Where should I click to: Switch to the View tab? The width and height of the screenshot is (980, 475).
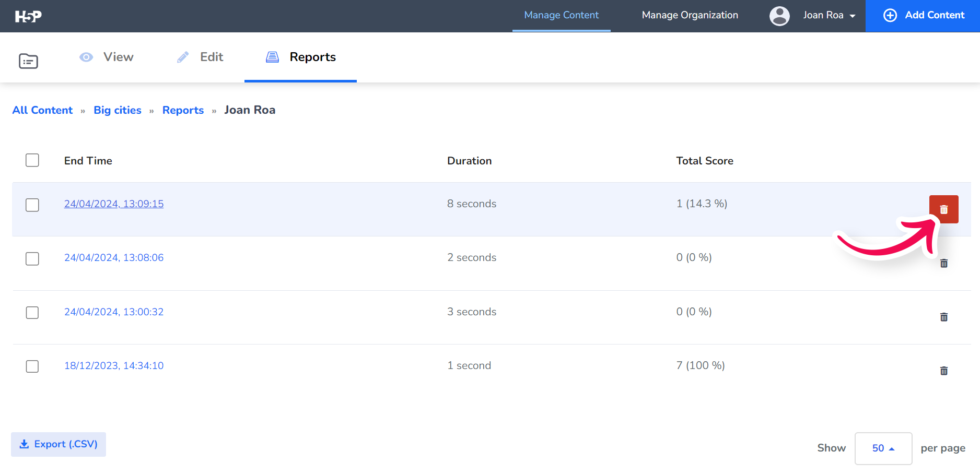pos(107,57)
